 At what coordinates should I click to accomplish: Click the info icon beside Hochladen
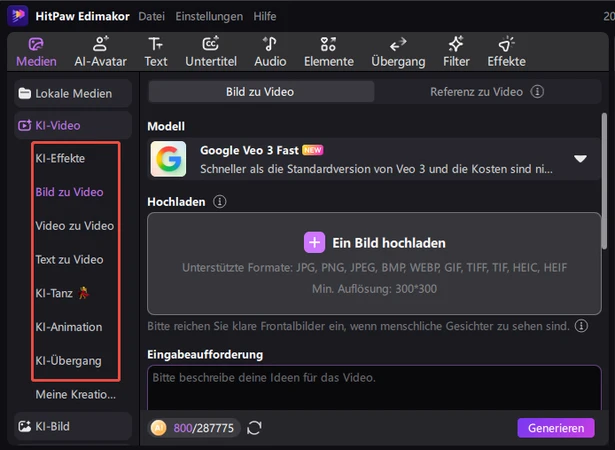[219, 201]
